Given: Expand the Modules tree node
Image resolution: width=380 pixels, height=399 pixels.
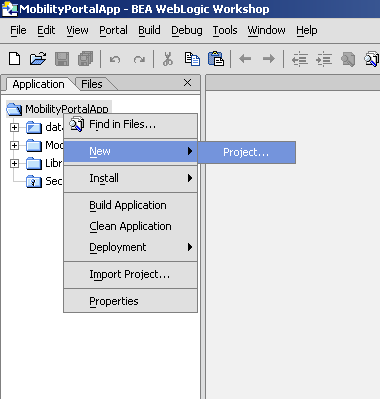Looking at the screenshot, I should (14, 145).
